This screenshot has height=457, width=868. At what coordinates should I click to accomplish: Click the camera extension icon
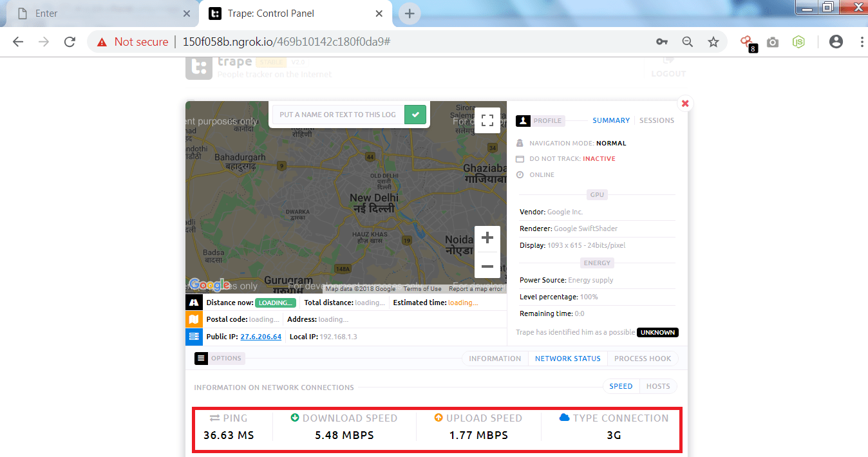click(773, 42)
